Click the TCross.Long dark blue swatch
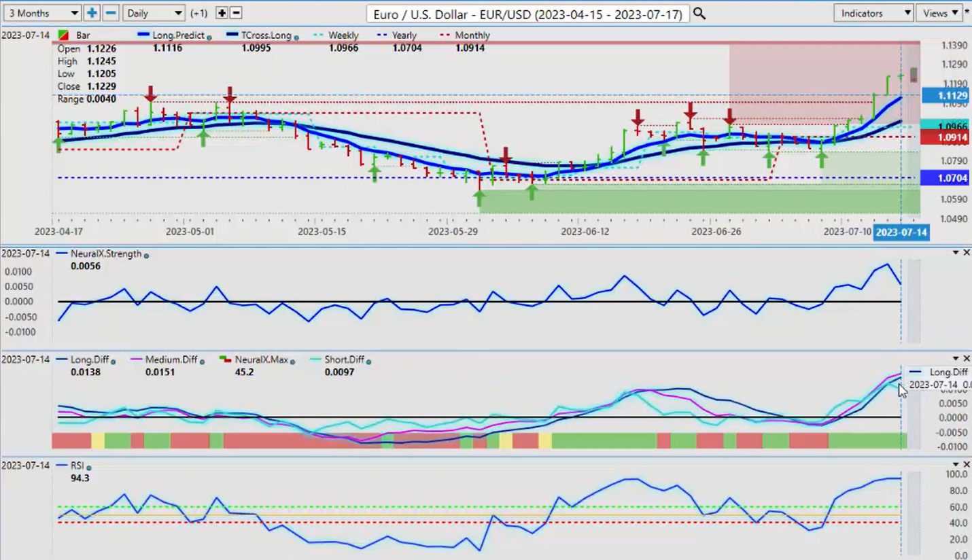The height and width of the screenshot is (560, 972). [x=232, y=35]
